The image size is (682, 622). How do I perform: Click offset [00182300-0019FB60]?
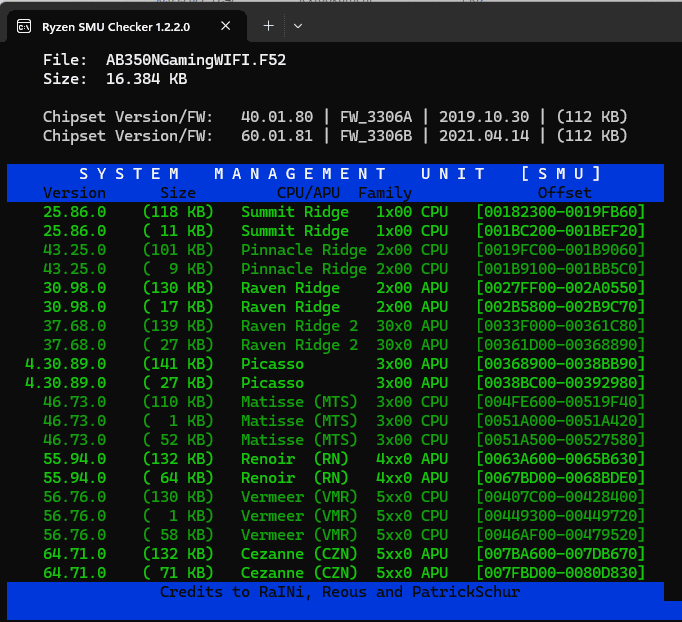pyautogui.click(x=560, y=212)
